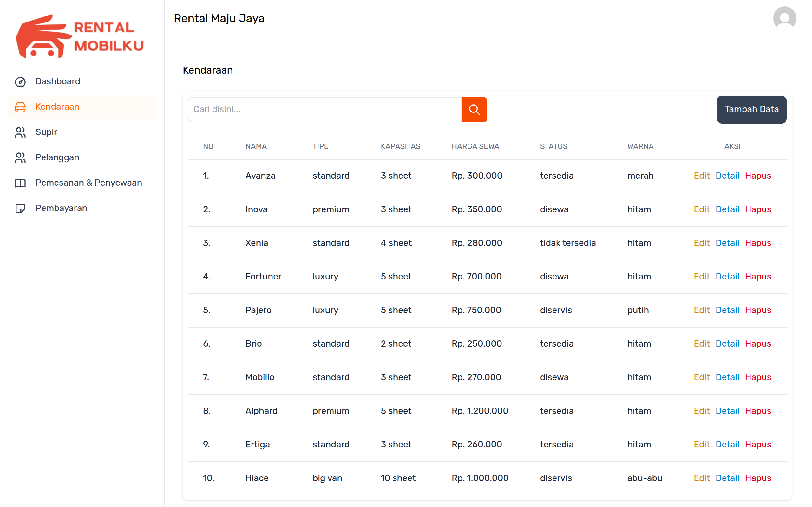The image size is (812, 507).
Task: Open the Pelanggan menu item
Action: tap(57, 157)
